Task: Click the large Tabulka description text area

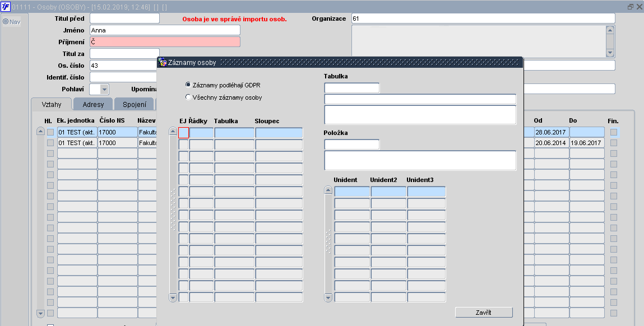Action: (420, 115)
